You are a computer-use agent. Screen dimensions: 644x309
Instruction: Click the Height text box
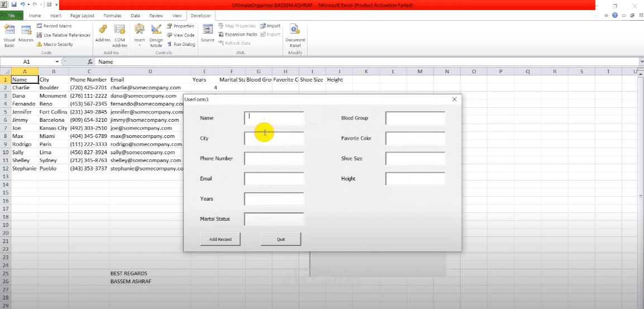pyautogui.click(x=416, y=179)
